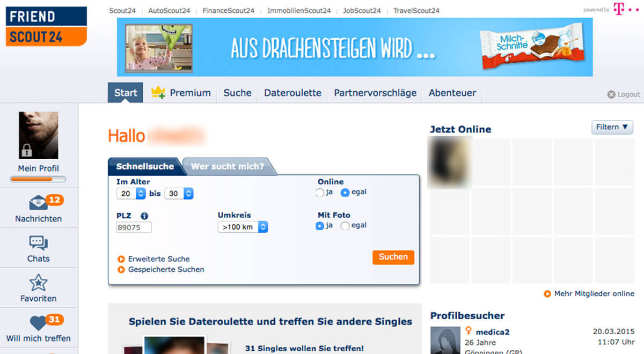Click the PLZ info icon
The height and width of the screenshot is (354, 644).
click(x=144, y=216)
